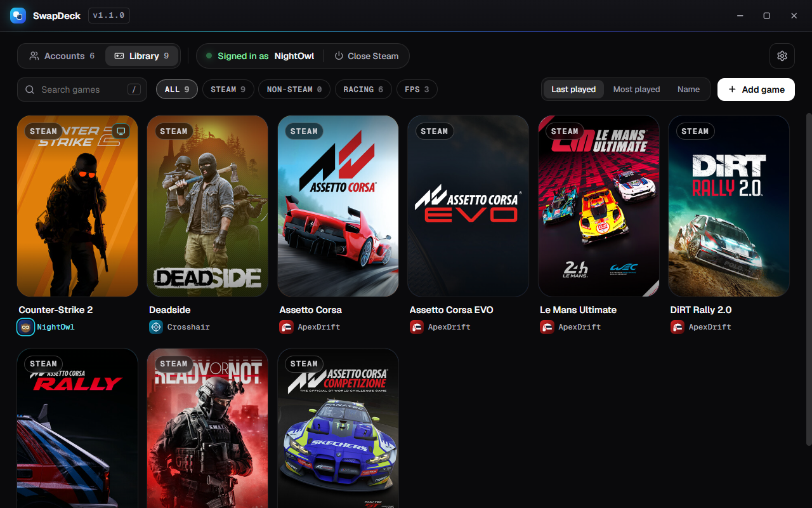This screenshot has width=812, height=508.
Task: Click Close Steam button
Action: pyautogui.click(x=367, y=56)
